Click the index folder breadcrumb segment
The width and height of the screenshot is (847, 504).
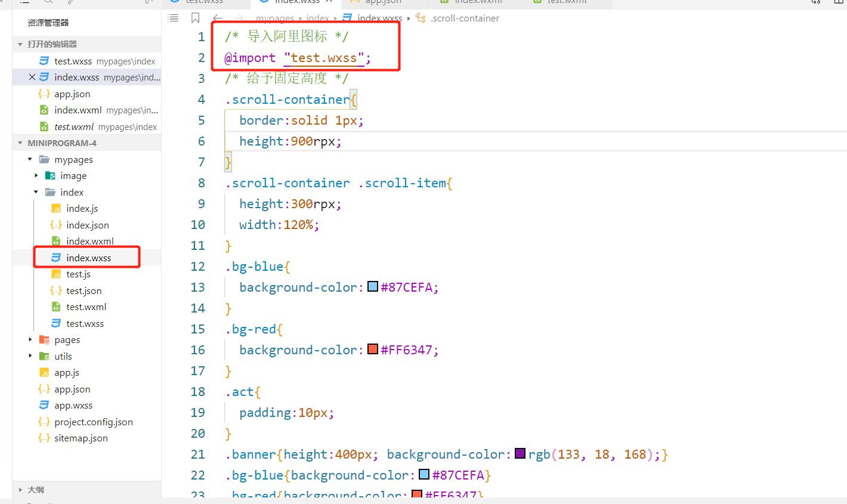(317, 18)
